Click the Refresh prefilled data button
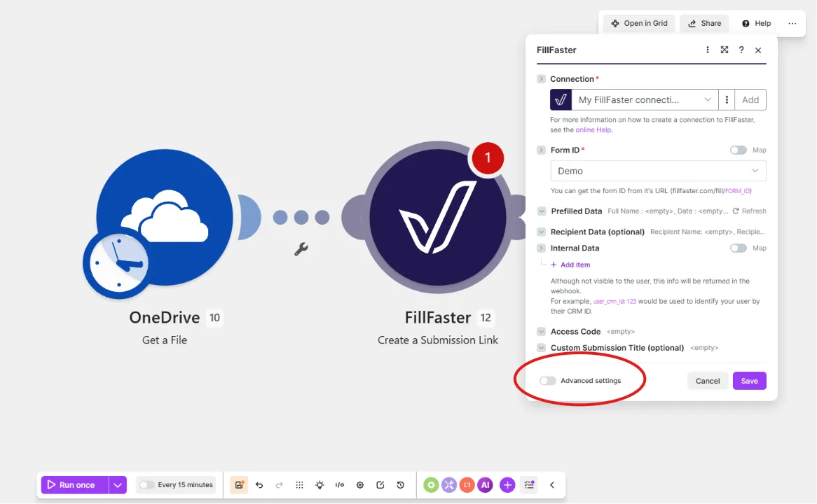Image resolution: width=817 pixels, height=504 pixels. pos(749,211)
